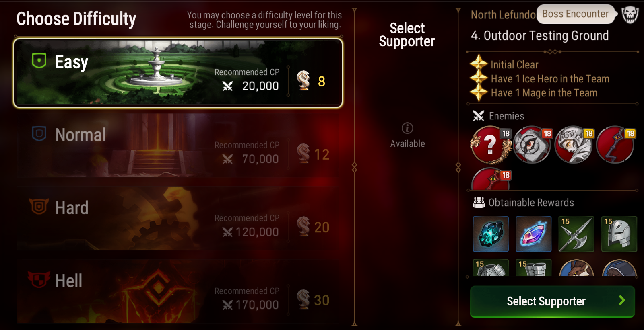Viewport: 644px width, 330px height.
Task: Inspect the red staff enemy at row end
Action: tap(616, 145)
